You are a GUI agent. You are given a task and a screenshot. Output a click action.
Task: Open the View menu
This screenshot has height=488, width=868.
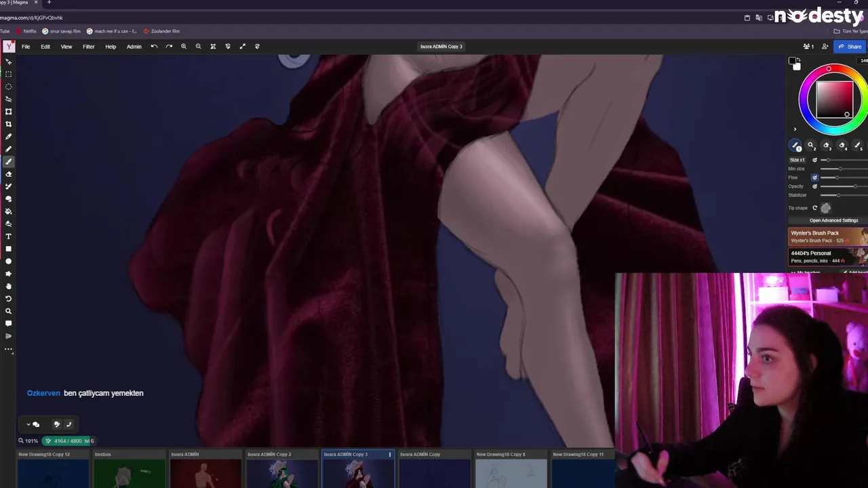[x=66, y=47]
